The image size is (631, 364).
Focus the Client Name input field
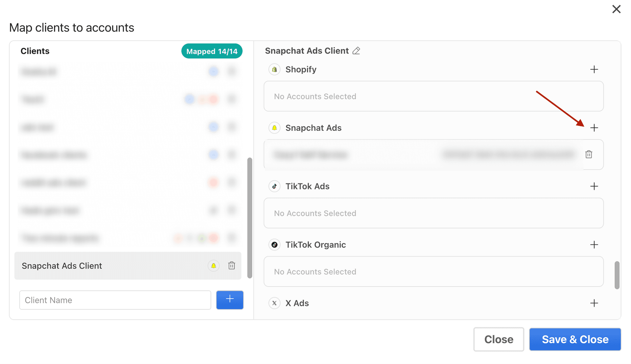pyautogui.click(x=115, y=300)
